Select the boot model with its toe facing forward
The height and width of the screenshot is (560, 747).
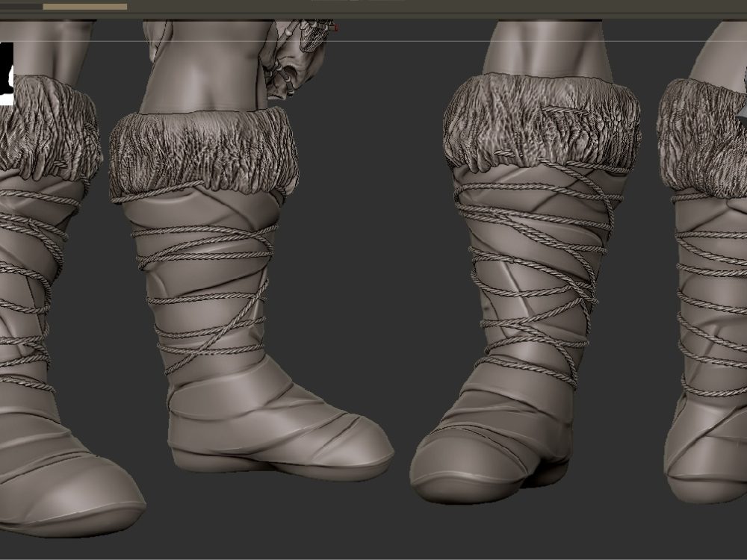[x=524, y=288]
